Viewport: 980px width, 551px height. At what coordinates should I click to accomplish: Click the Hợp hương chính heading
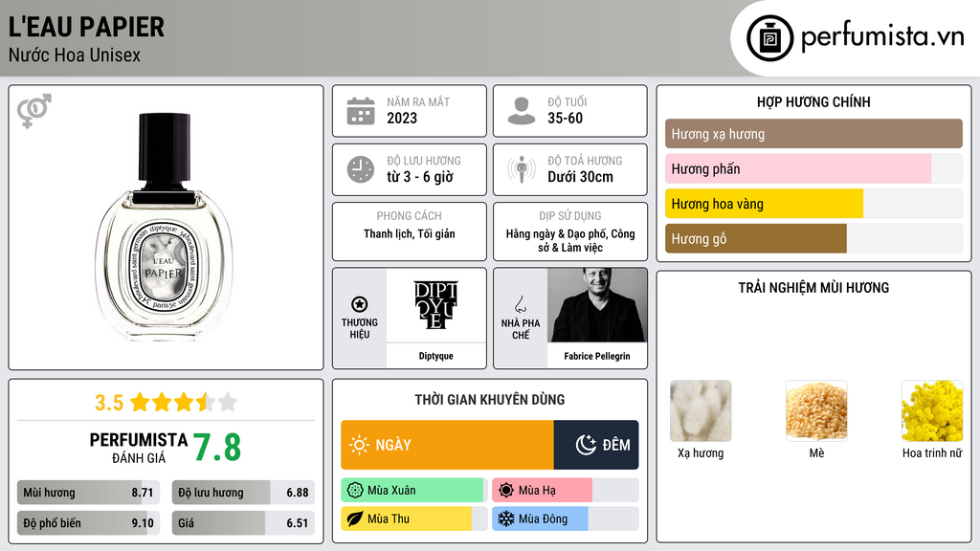[813, 101]
